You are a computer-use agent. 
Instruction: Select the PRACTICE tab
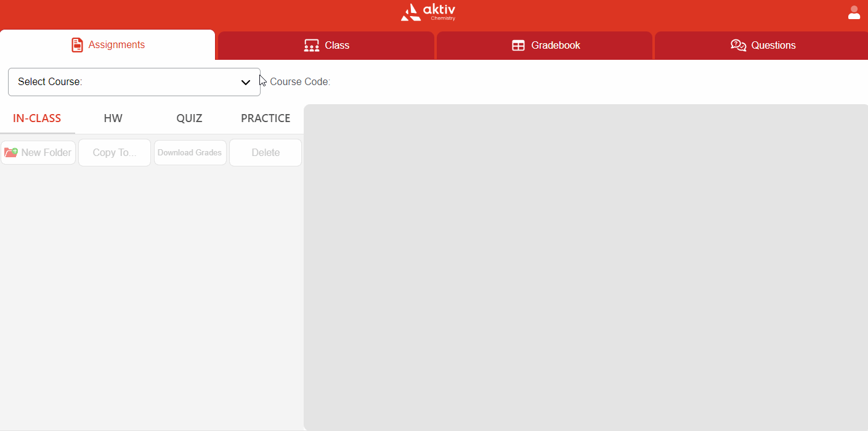coord(266,118)
